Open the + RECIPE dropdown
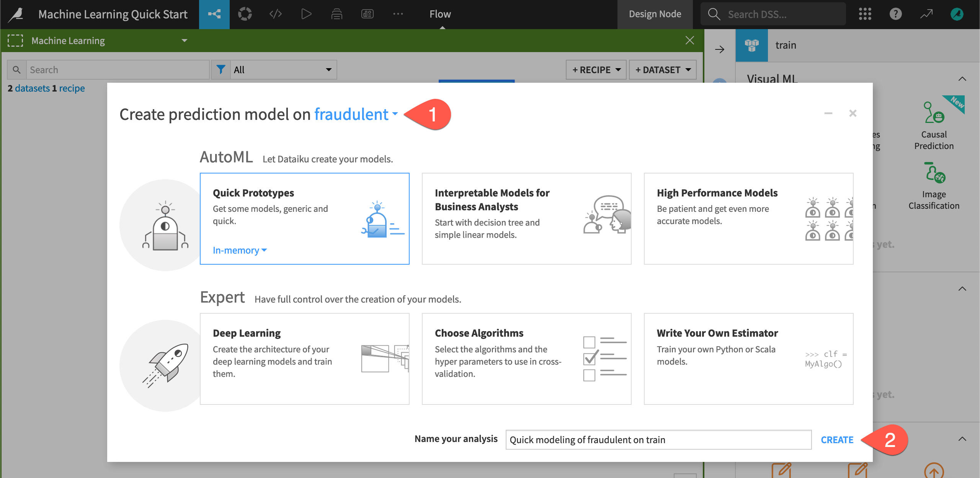The width and height of the screenshot is (980, 478). click(596, 70)
